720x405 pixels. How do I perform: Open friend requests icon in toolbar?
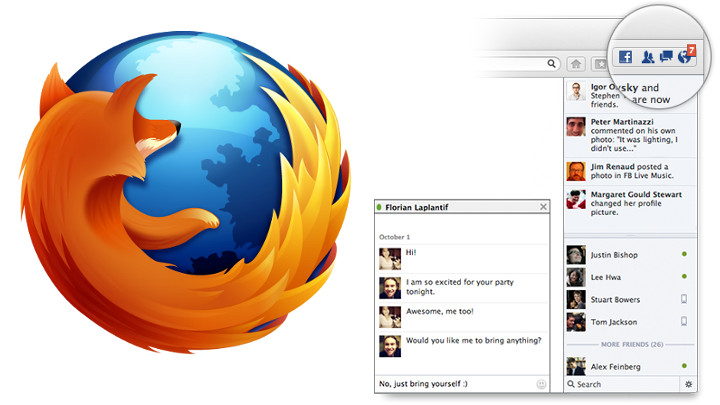(648, 57)
